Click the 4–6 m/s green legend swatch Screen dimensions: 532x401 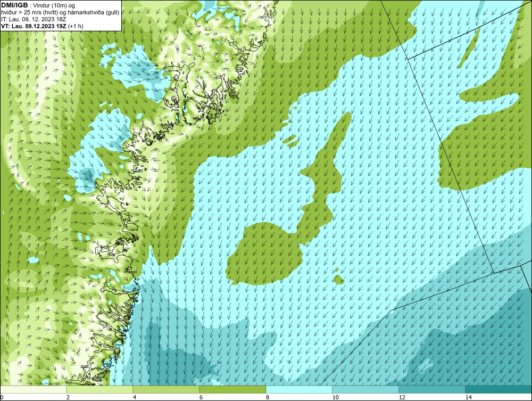[x=166, y=389]
